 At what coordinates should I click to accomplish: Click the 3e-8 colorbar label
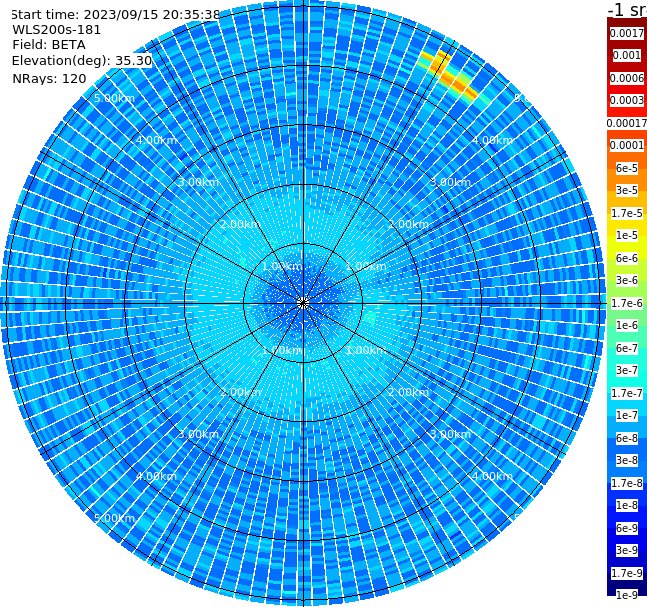pos(627,460)
